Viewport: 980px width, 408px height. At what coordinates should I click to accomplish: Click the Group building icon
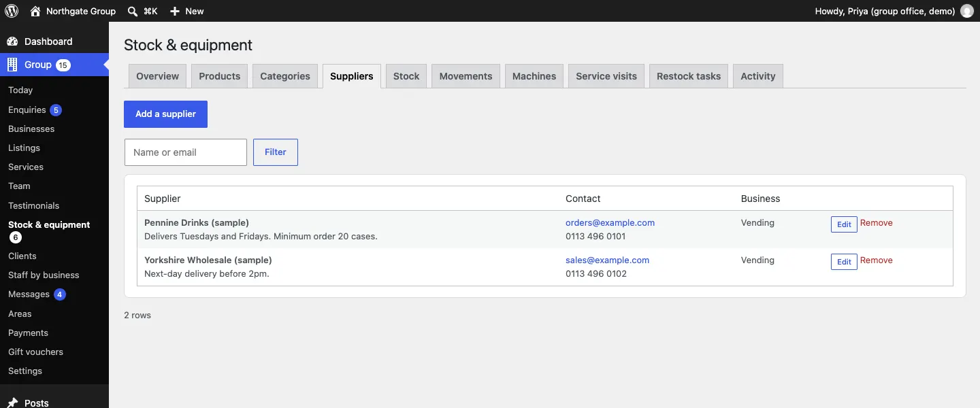12,65
